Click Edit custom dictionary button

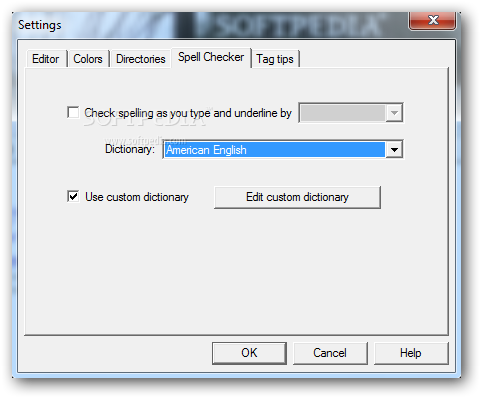point(297,197)
